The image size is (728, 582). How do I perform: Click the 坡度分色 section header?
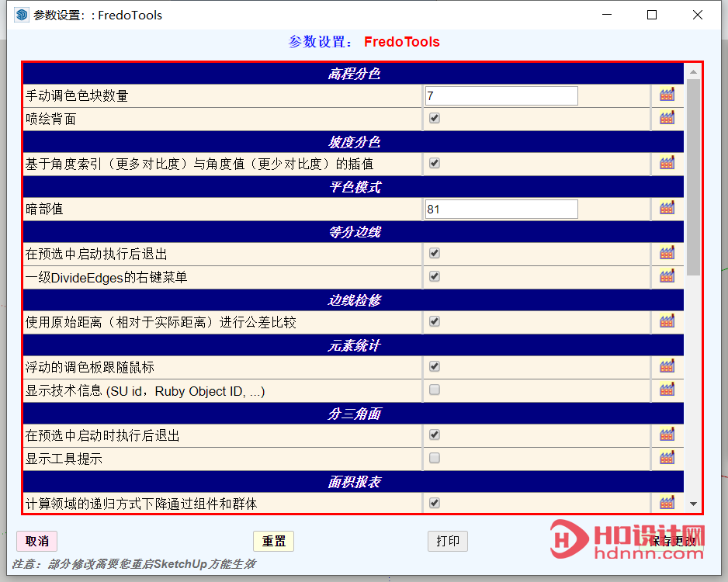coord(353,141)
